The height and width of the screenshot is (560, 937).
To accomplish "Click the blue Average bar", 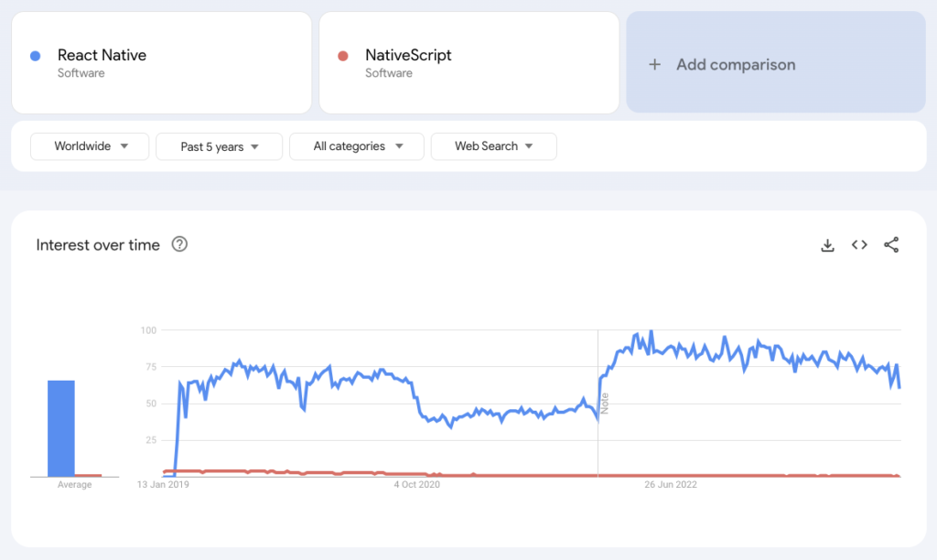I will pyautogui.click(x=61, y=428).
